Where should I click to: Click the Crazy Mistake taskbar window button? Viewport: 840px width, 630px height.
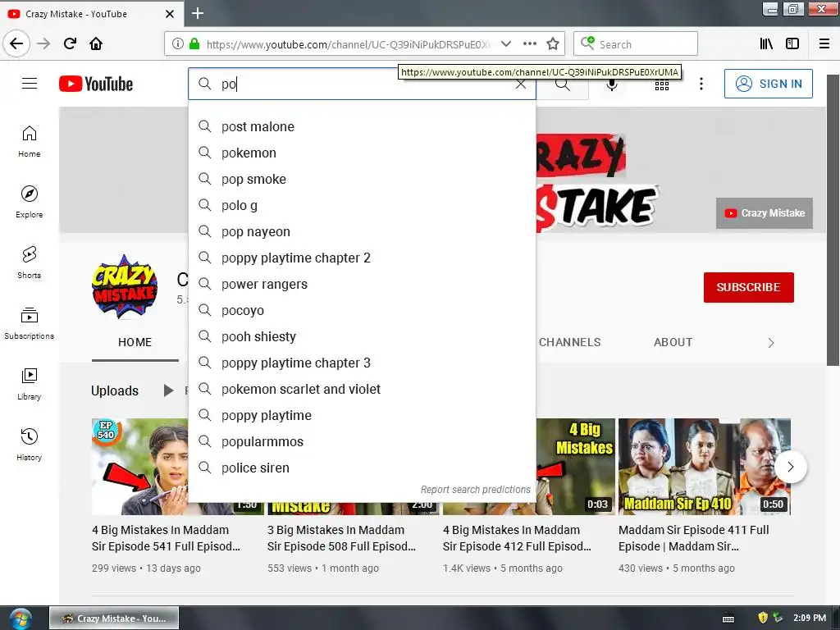[114, 619]
